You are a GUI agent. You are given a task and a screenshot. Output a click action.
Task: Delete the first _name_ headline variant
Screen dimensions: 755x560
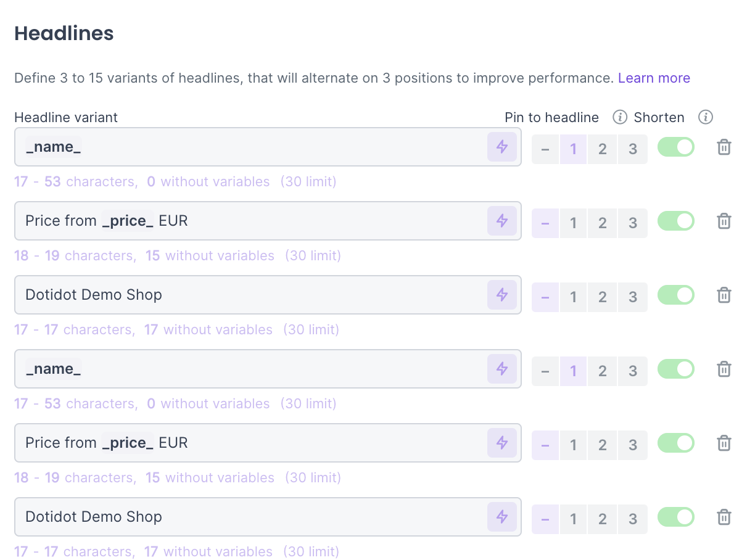tap(724, 147)
